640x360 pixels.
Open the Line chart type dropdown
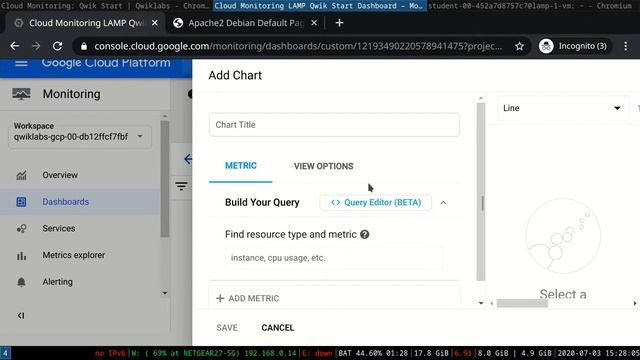(562, 108)
